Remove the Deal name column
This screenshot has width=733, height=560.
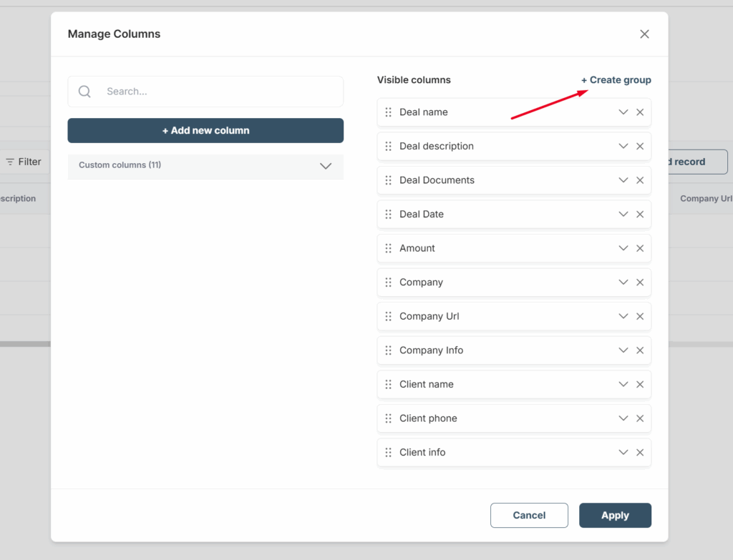pos(640,112)
